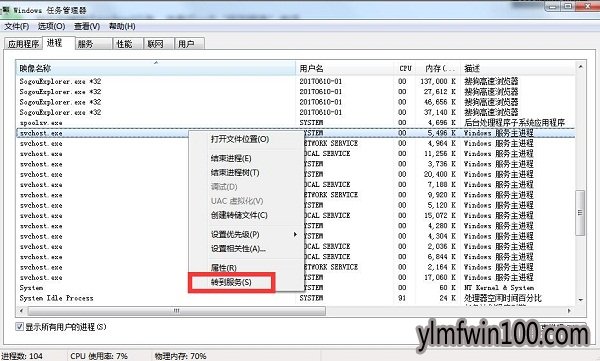
Task: Click horizontal scrollbar right arrow
Action: coord(569,310)
